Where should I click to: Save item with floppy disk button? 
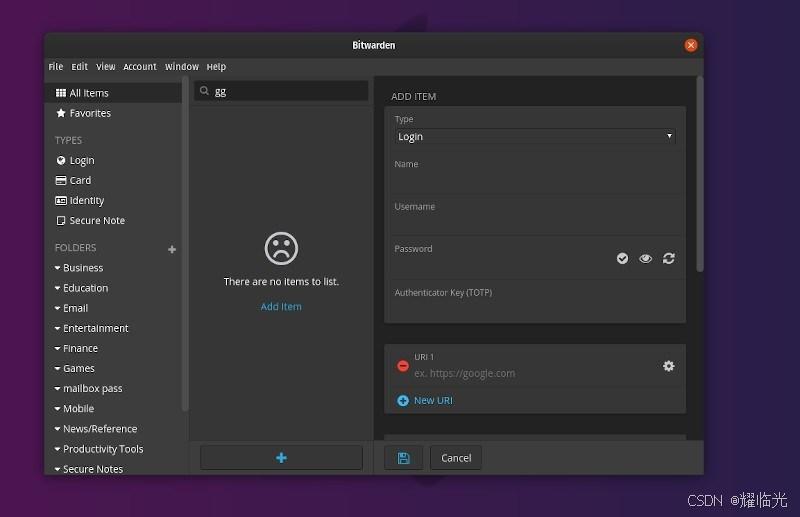point(403,458)
